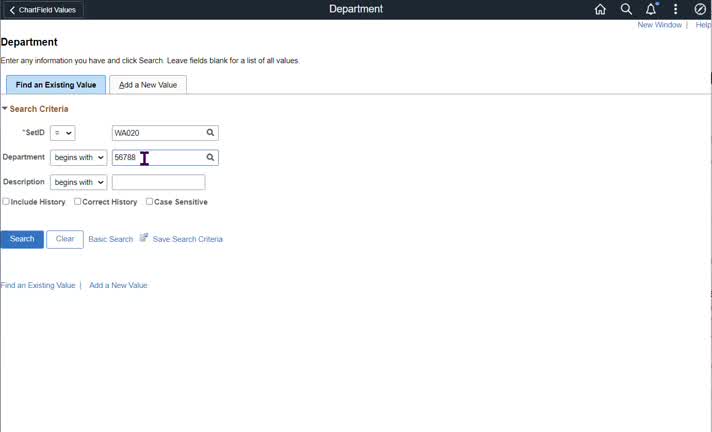Check the Include History box
Screen dimensions: 712x432
coord(6,201)
